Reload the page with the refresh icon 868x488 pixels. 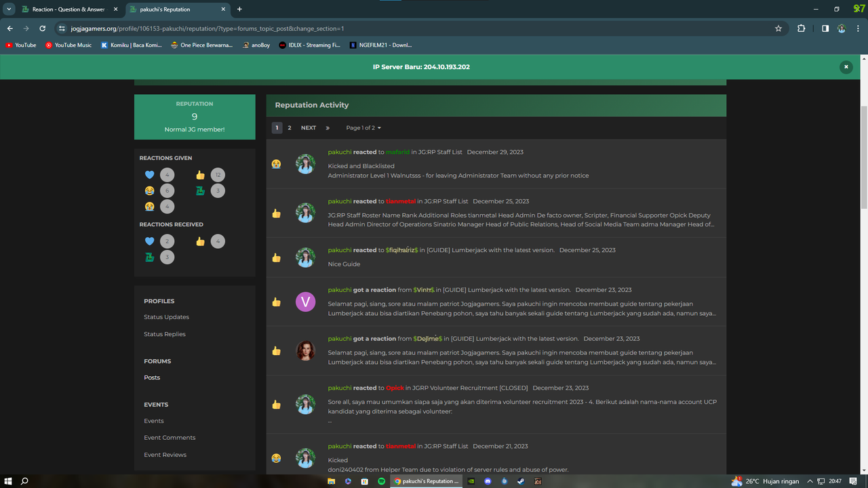[42, 28]
